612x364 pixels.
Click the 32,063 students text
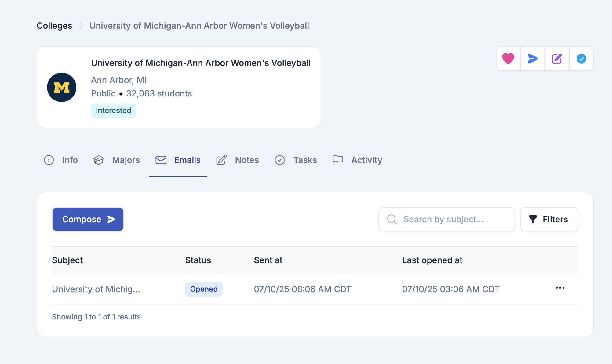pyautogui.click(x=159, y=93)
